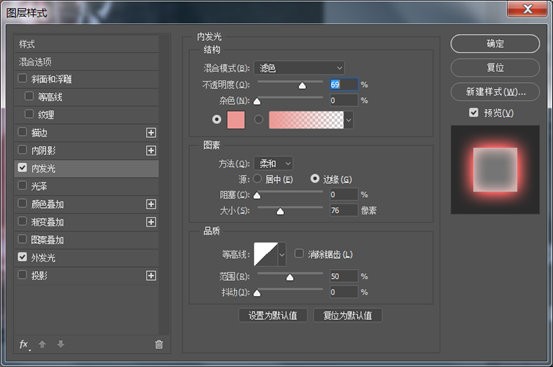Screen dimensions: 553x367
Task: Click the fx add-style icon
Action: click(24, 344)
